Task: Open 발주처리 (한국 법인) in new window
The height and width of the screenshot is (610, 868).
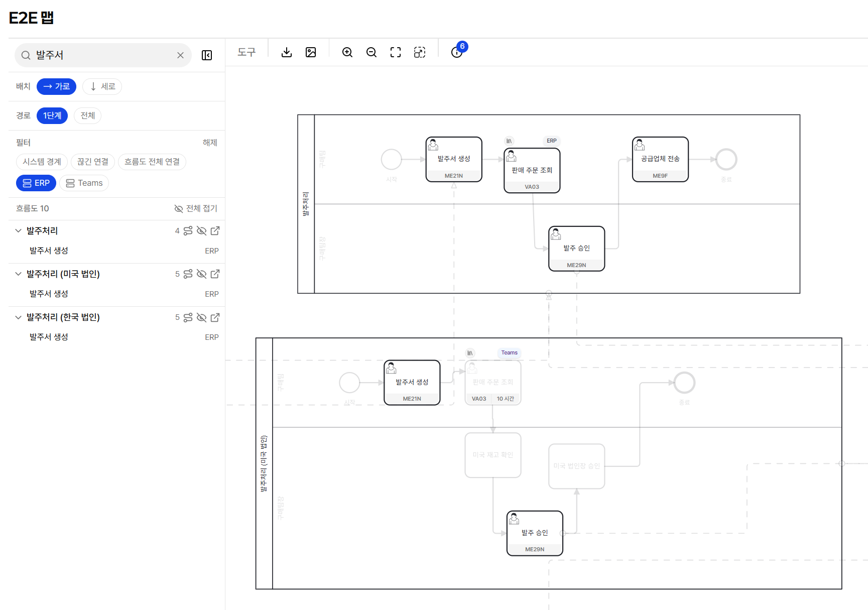Action: [215, 317]
